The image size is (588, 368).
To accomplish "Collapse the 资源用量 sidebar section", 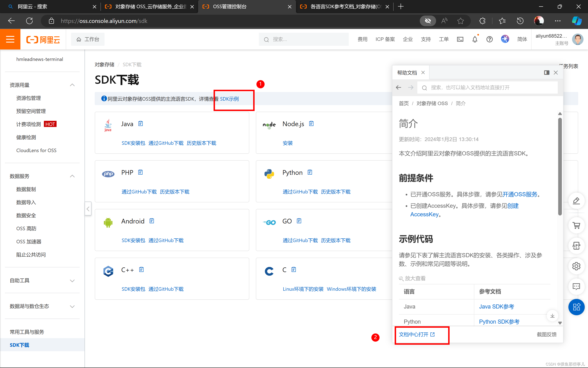I will coord(72,85).
